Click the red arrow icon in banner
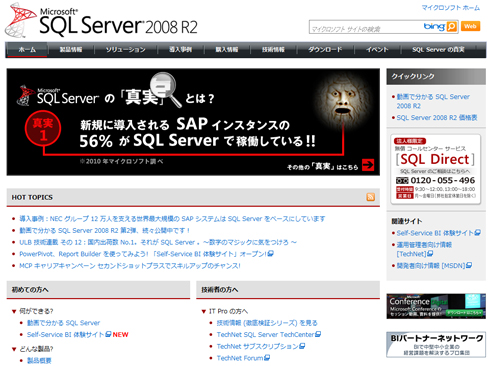Screen dimensions: 490x366 [x=368, y=165]
